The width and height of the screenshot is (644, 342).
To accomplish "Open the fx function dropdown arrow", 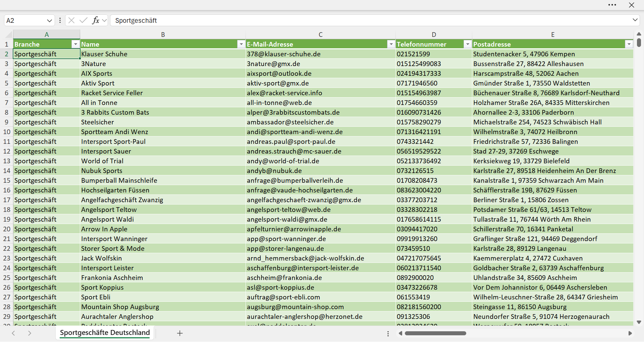I will [x=104, y=20].
